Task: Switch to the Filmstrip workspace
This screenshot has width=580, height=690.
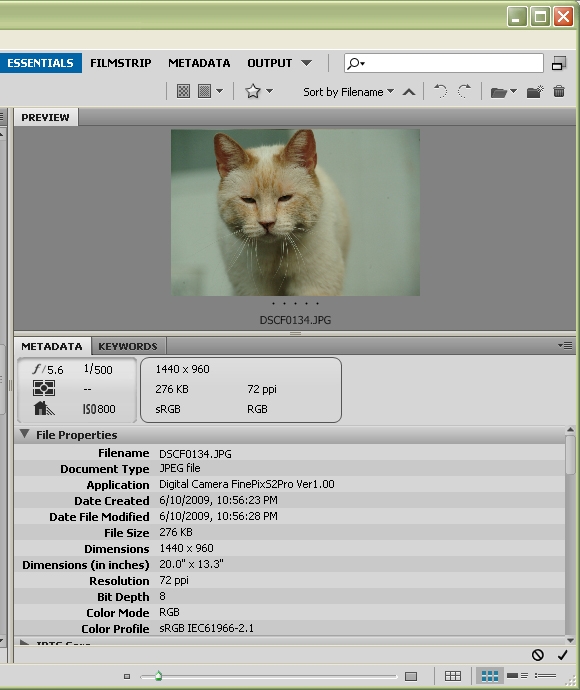Action: 121,63
